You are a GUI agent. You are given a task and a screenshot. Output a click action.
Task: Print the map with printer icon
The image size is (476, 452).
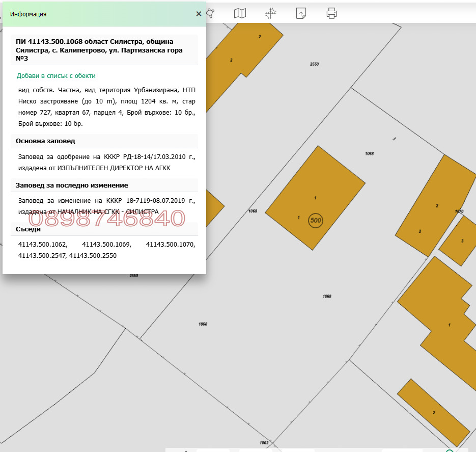(x=331, y=13)
